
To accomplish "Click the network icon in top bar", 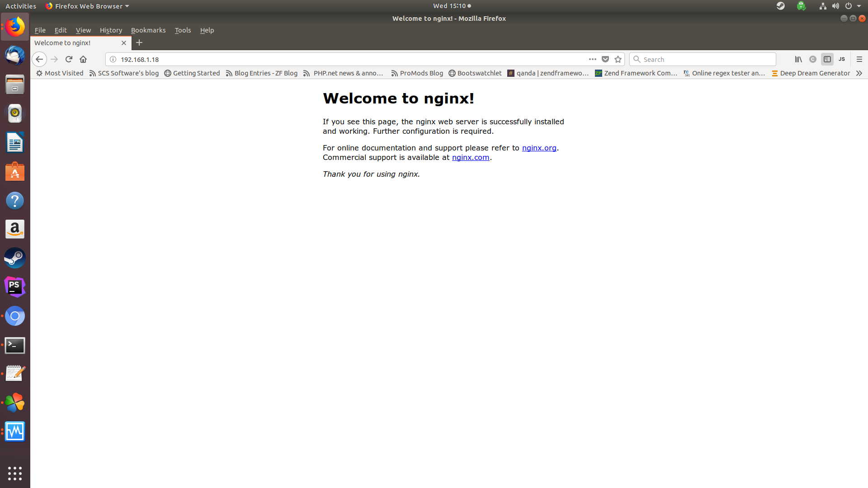I will (823, 6).
